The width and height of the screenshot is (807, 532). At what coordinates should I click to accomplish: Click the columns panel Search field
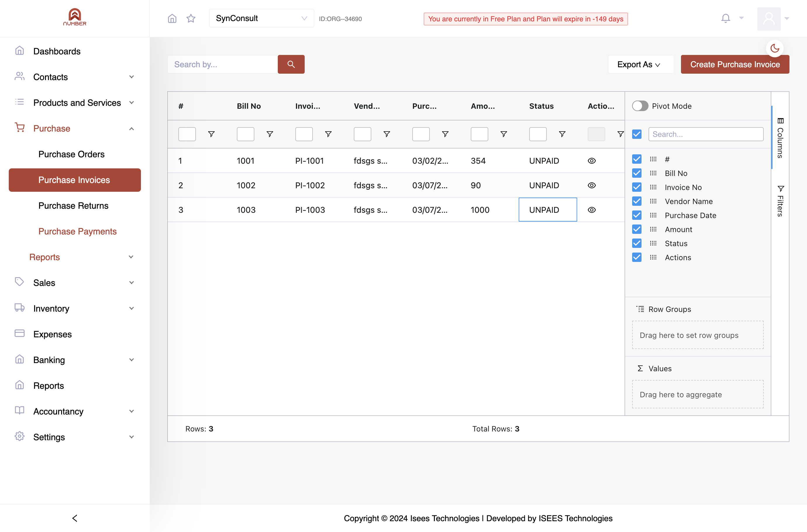coord(706,134)
